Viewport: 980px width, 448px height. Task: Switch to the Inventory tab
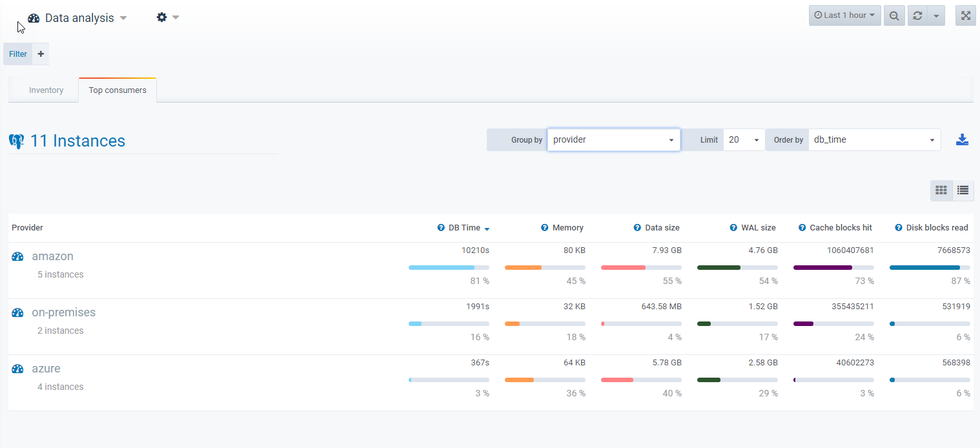coord(46,90)
